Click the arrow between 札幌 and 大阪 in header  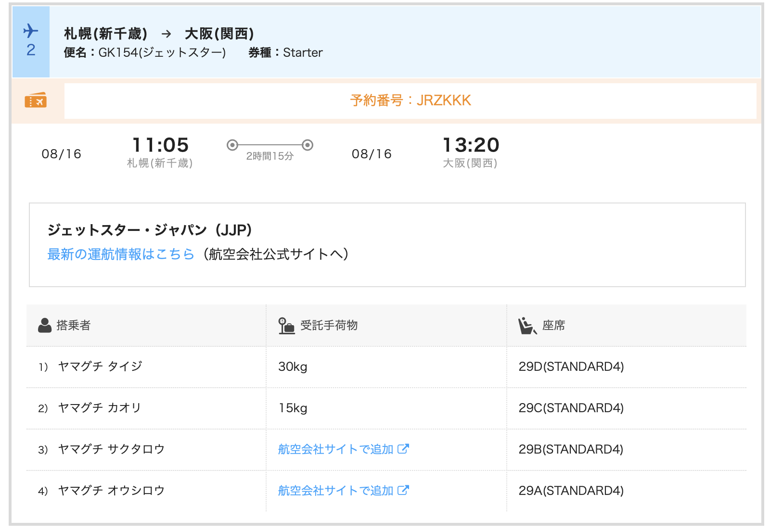pyautogui.click(x=166, y=34)
